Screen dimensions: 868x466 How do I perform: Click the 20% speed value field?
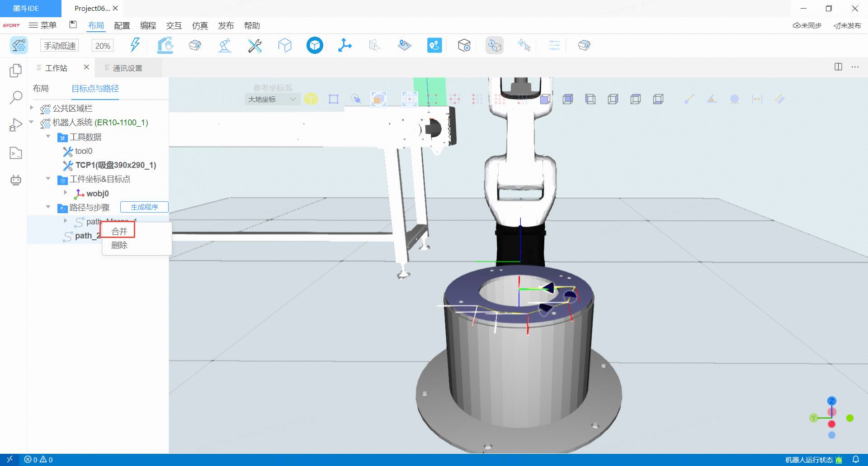[103, 46]
